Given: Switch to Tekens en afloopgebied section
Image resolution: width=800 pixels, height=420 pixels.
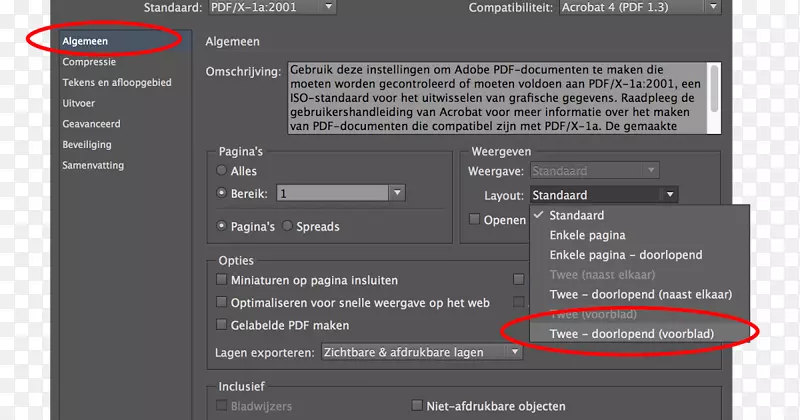Looking at the screenshot, I should (x=116, y=82).
